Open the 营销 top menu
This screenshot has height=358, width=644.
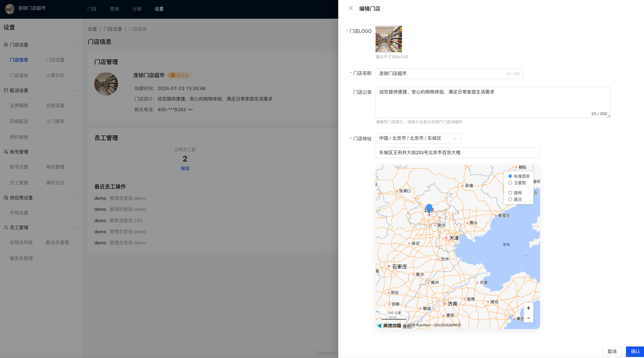click(114, 9)
